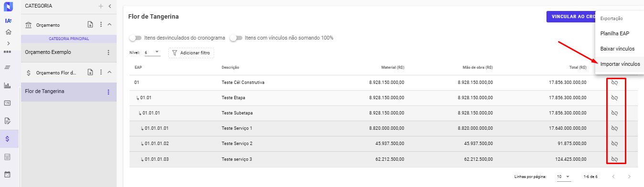644x187 pixels.
Task: Click the unlinked icon for Teste Serviço 1
Action: click(x=615, y=128)
